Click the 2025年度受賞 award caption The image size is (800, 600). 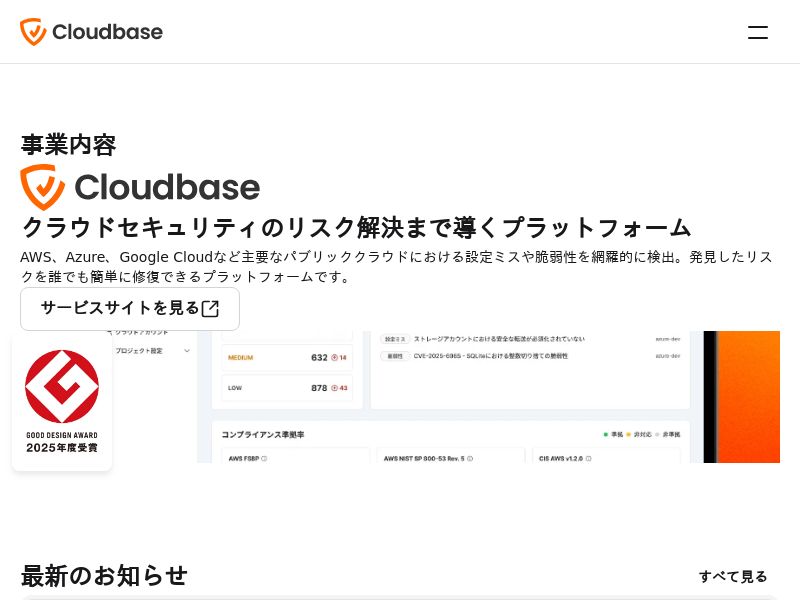click(62, 447)
